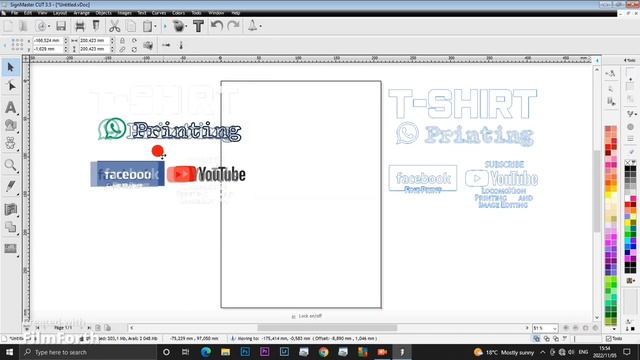Click the vertical scrollbar thumb
The height and width of the screenshot is (360, 640).
597,191
